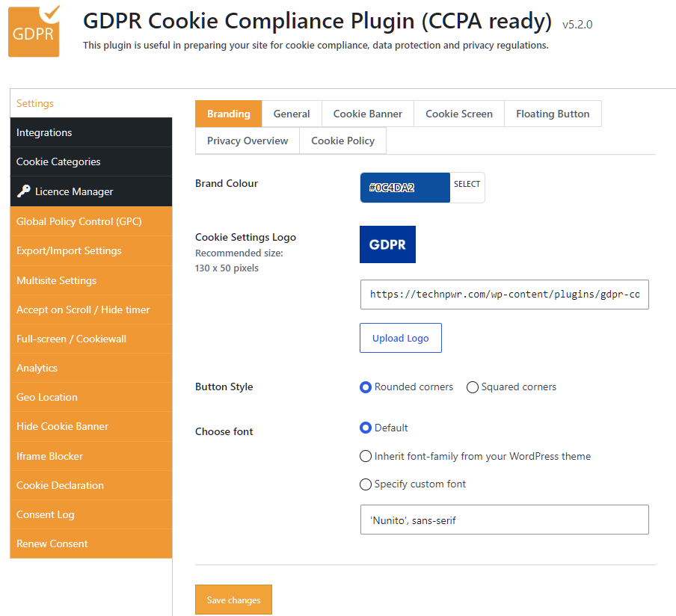Open Licence Manager
This screenshot has width=676, height=616.
tap(91, 191)
